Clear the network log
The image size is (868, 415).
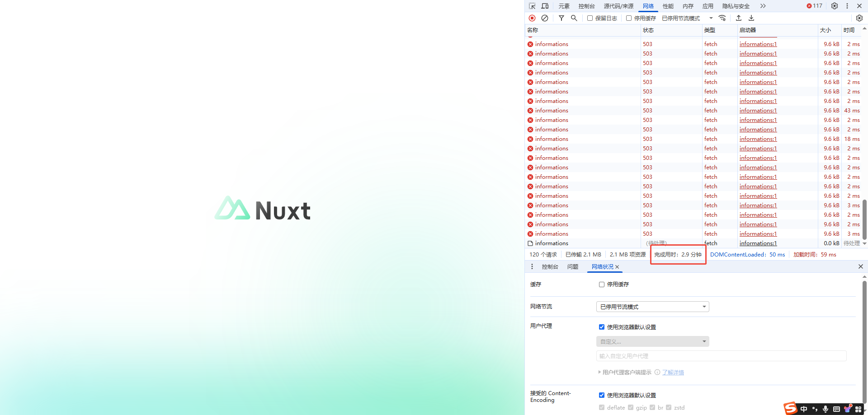click(545, 18)
